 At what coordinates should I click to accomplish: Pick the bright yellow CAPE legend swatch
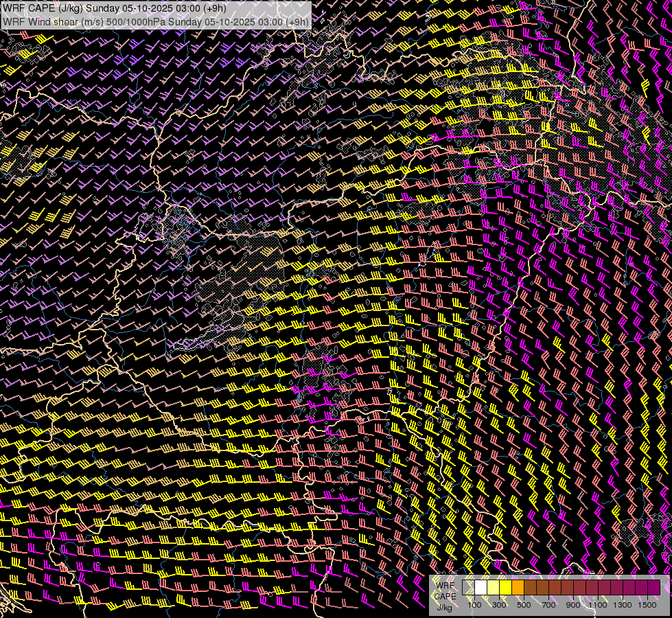pyautogui.click(x=506, y=588)
